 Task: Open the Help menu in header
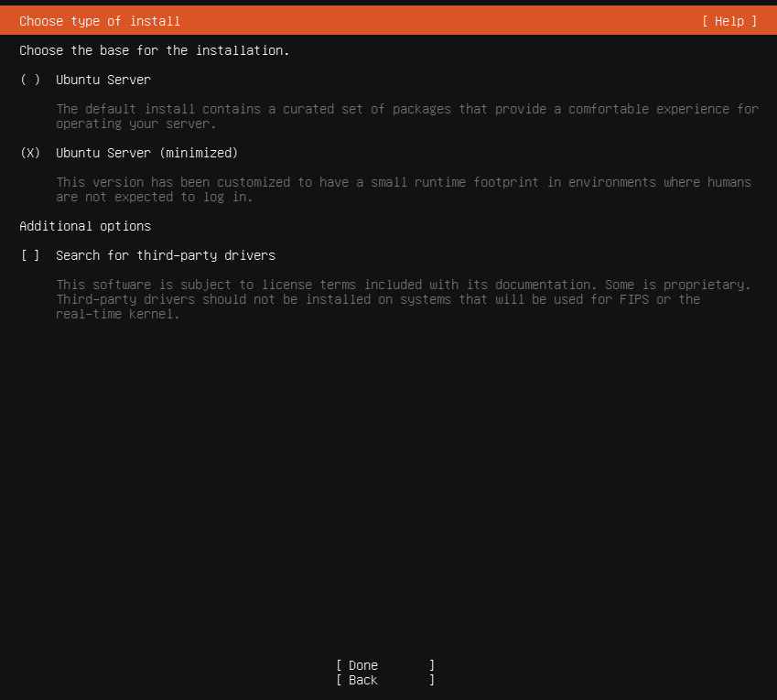(x=729, y=21)
